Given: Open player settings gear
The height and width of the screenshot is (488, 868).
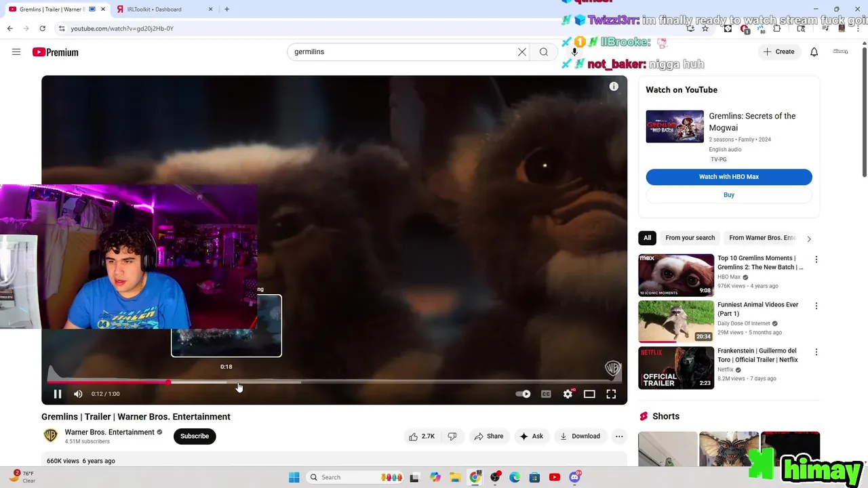Looking at the screenshot, I should coord(568,394).
